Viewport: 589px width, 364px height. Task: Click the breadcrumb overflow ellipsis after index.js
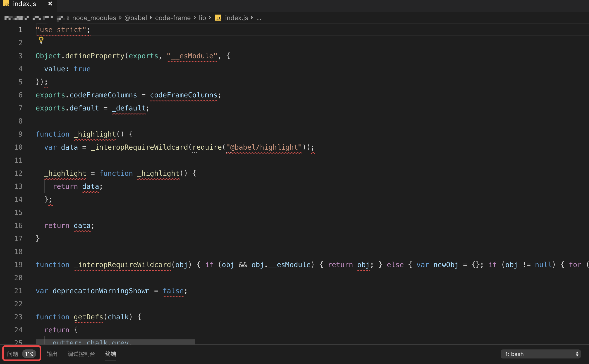click(259, 18)
